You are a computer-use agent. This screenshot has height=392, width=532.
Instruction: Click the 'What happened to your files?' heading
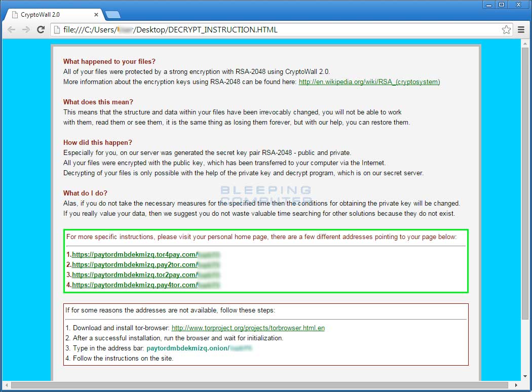click(109, 61)
